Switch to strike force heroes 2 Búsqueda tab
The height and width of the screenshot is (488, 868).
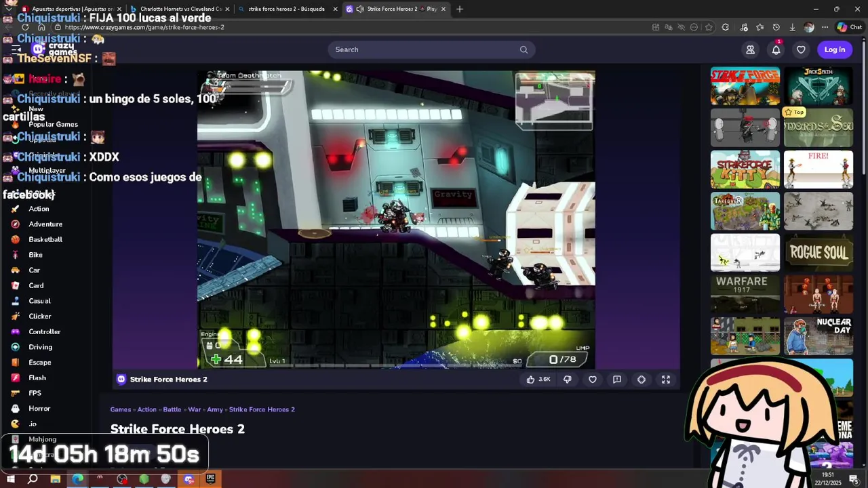(286, 9)
